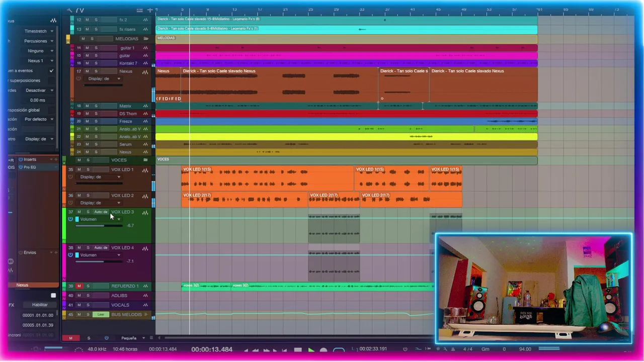Mute the ADLIBS track
644x362 pixels.
click(x=79, y=296)
